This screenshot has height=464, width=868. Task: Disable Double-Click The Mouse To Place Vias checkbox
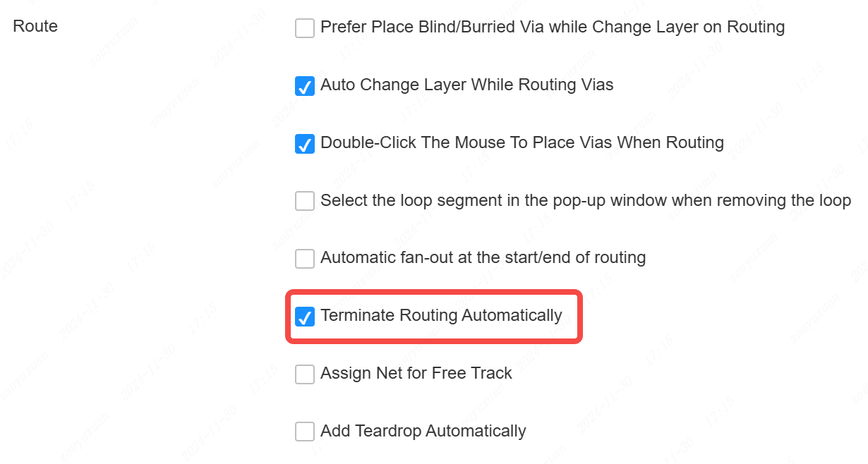(305, 144)
